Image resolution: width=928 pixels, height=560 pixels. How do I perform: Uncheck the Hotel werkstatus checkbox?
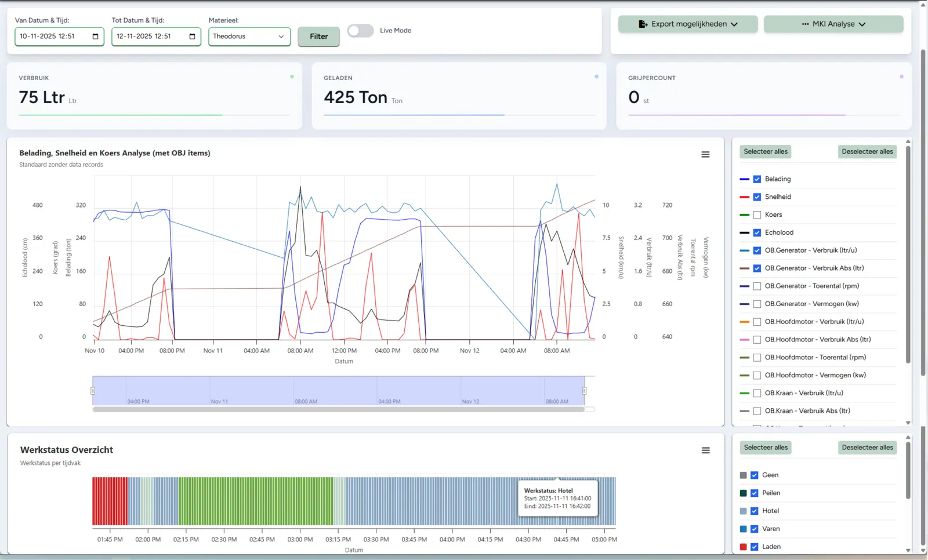pyautogui.click(x=755, y=511)
